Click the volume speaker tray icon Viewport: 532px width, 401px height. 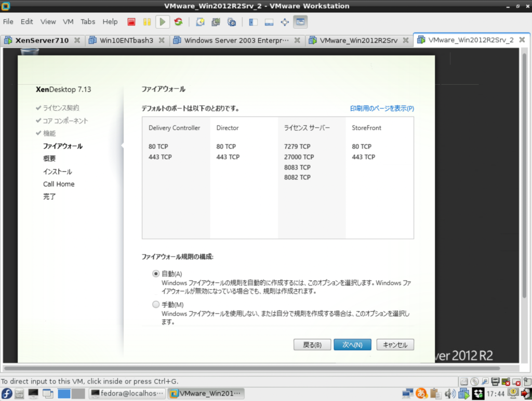(x=450, y=394)
